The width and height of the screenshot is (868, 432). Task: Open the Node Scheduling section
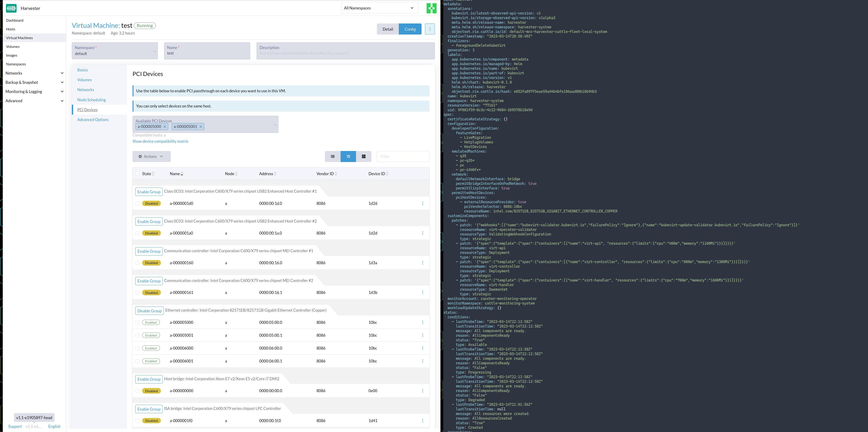[x=91, y=100]
